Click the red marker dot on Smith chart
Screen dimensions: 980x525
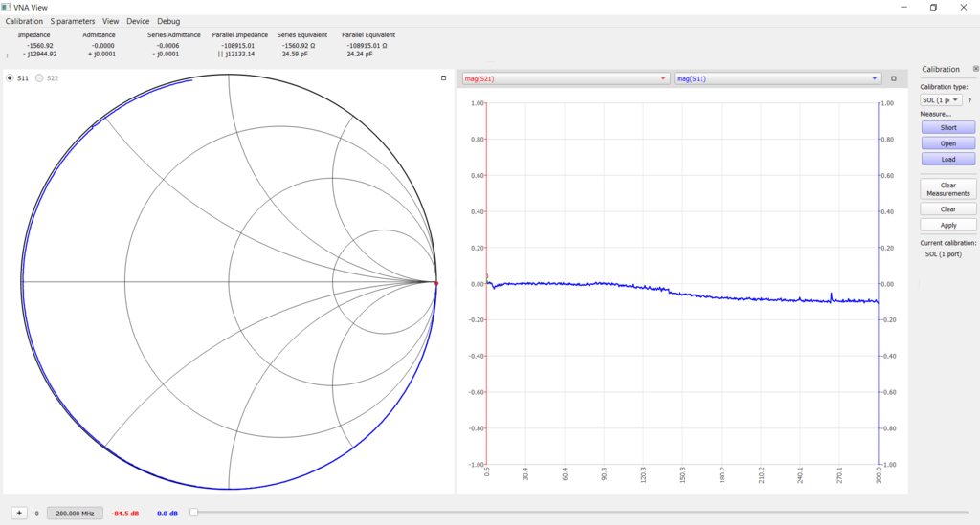tap(436, 283)
